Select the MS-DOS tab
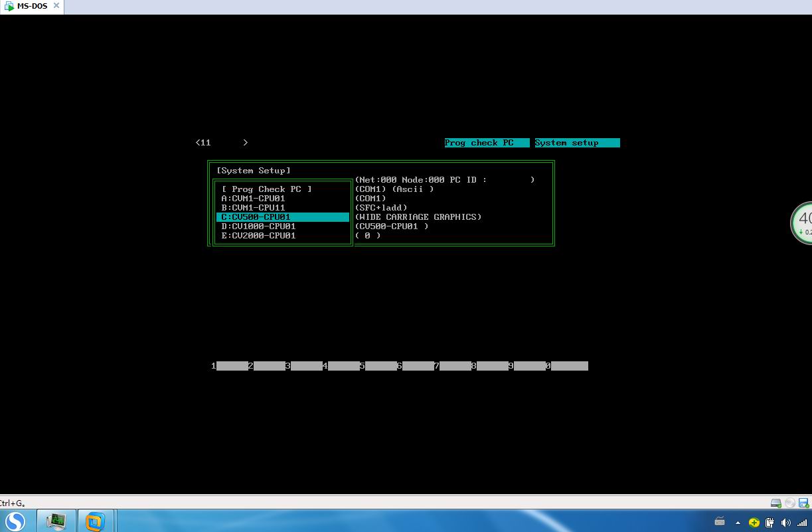The height and width of the screenshot is (532, 812). click(x=31, y=7)
